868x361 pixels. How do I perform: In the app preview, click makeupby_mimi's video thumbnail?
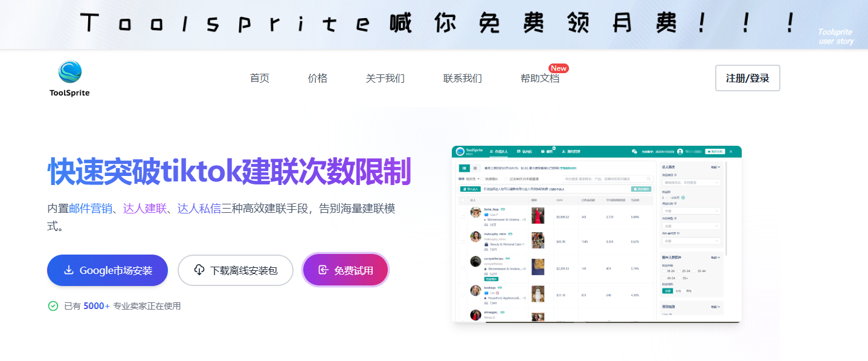[538, 240]
